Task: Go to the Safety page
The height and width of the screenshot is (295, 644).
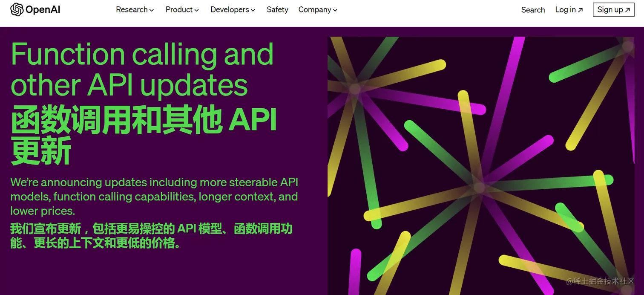Action: [277, 10]
